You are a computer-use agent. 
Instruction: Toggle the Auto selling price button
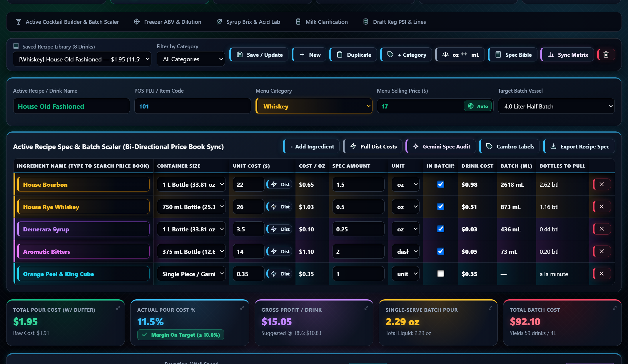[x=478, y=106]
